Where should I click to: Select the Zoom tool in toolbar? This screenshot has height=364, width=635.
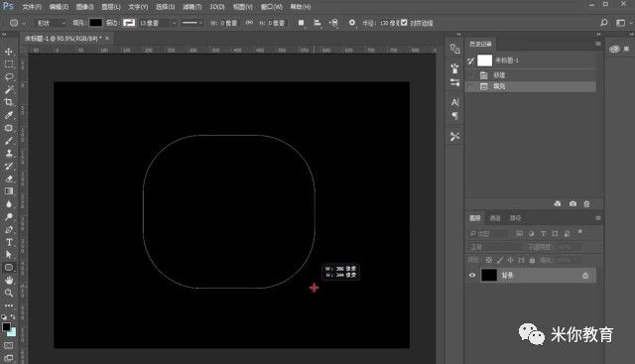click(x=9, y=293)
